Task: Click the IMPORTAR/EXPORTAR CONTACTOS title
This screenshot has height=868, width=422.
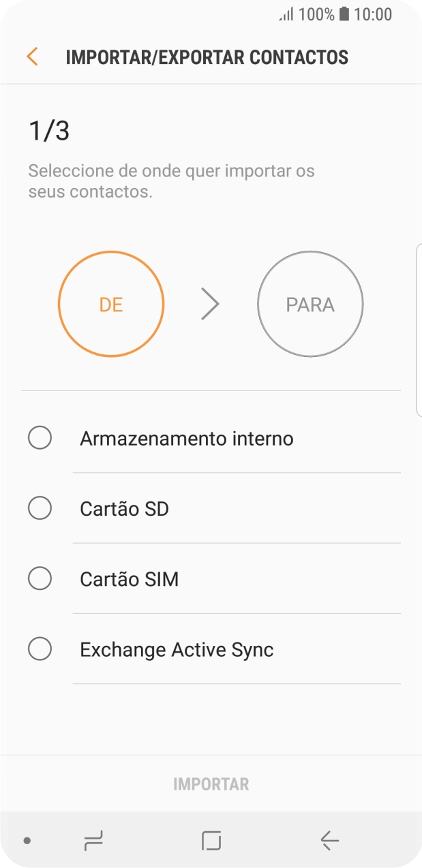Action: tap(206, 57)
